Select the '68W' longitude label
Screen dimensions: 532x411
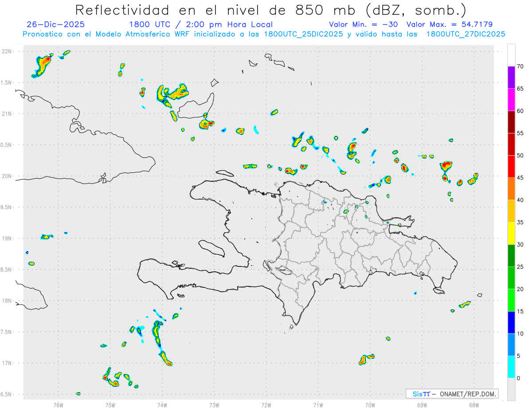pos(474,405)
